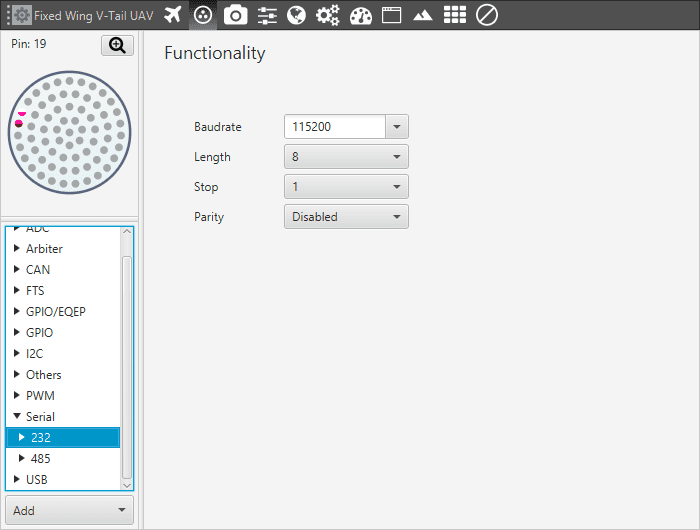
Task: Click the tree scrollbar down arrow
Action: click(127, 485)
